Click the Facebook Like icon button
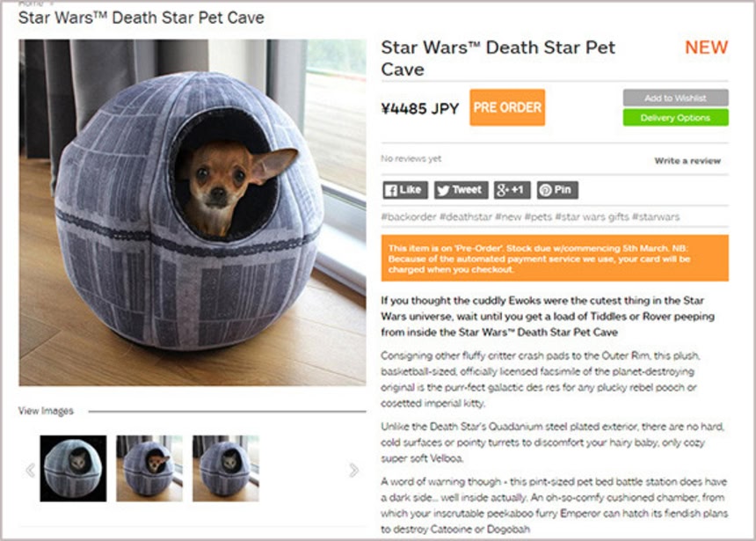This screenshot has width=756, height=541. [405, 190]
